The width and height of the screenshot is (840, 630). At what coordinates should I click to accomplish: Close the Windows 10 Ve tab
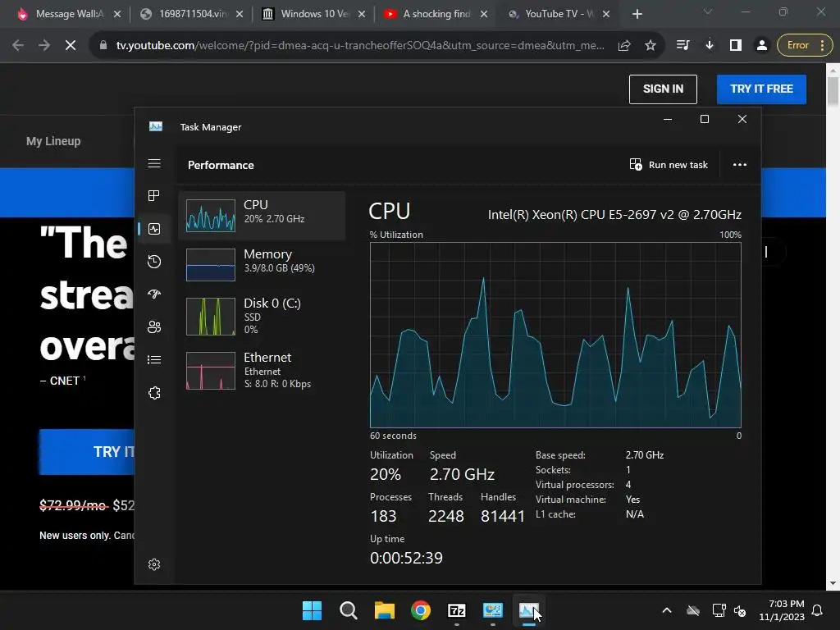coord(362,14)
